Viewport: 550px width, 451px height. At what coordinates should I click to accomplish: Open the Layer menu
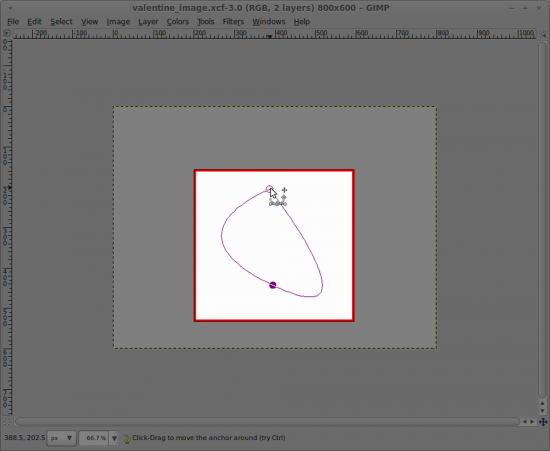point(148,22)
